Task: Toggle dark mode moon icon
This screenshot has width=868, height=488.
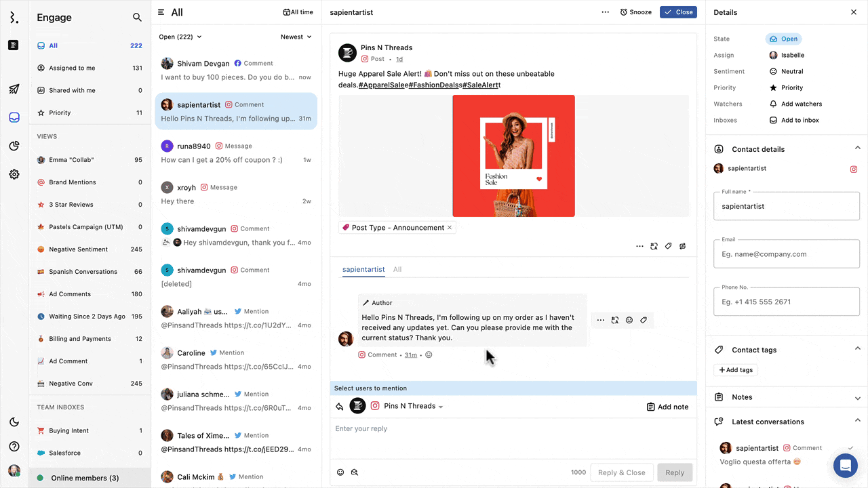Action: tap(14, 422)
